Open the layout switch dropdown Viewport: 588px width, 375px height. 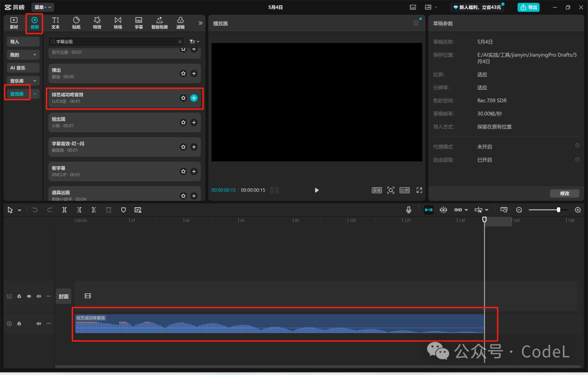point(431,7)
